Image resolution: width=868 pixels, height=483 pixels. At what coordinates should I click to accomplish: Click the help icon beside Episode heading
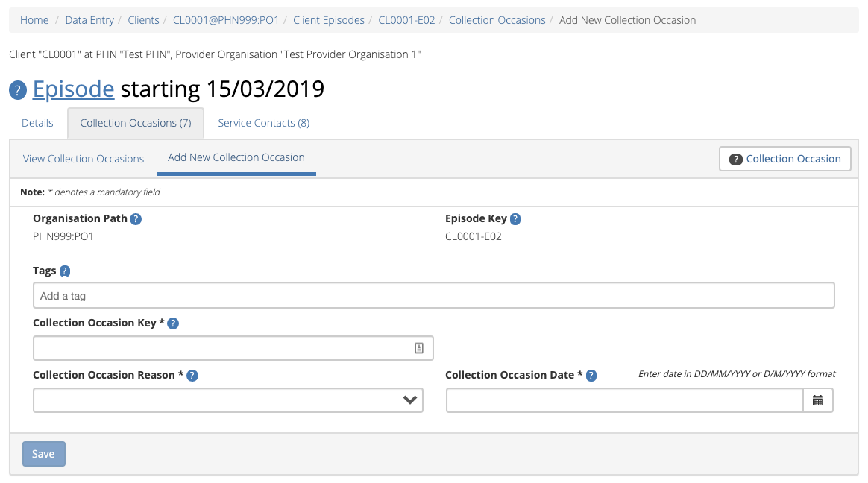[18, 91]
